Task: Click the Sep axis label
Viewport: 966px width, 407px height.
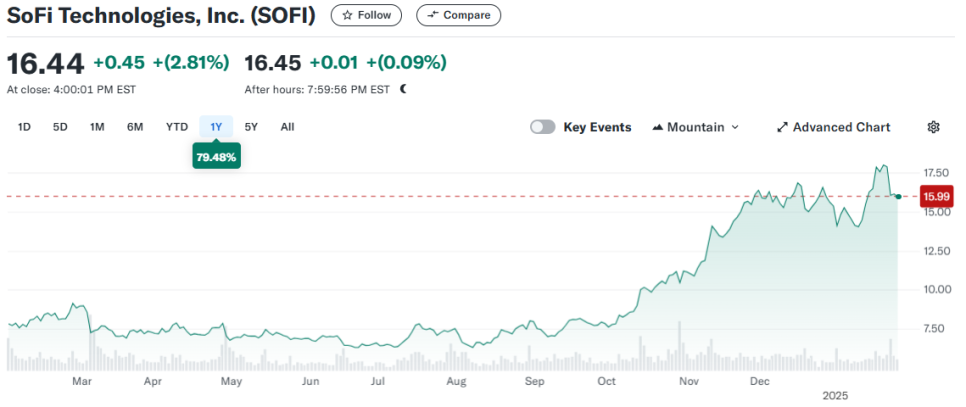Action: pyautogui.click(x=535, y=382)
